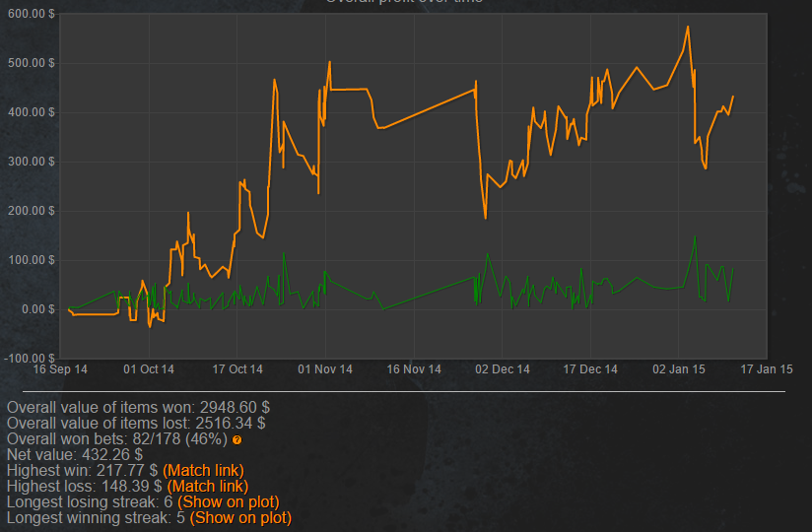Click the '01 Nov 14' axis label

(x=325, y=369)
